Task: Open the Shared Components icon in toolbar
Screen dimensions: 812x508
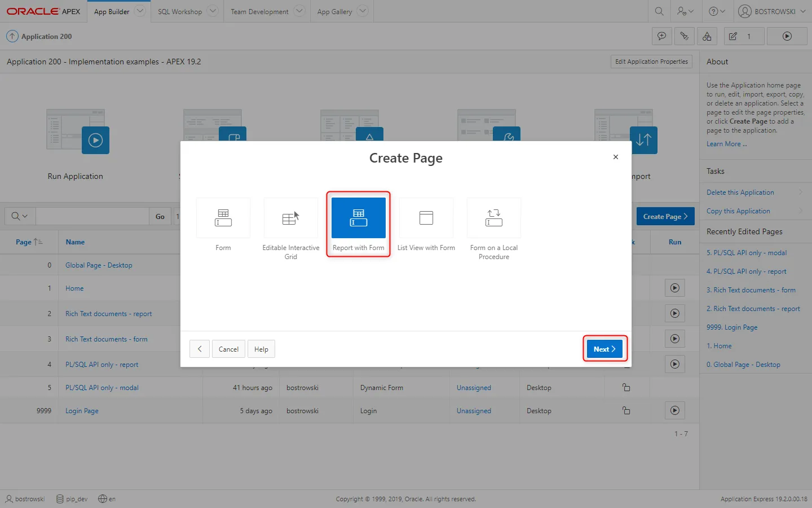Action: pyautogui.click(x=707, y=36)
